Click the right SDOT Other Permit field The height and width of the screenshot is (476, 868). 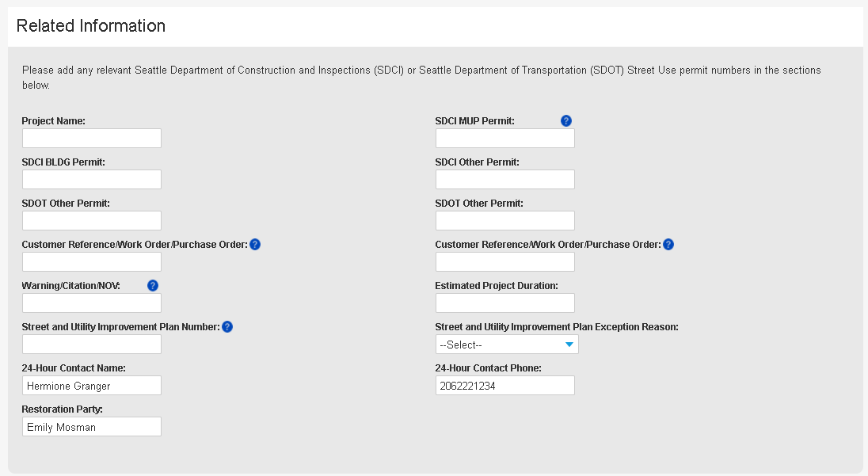click(x=505, y=221)
